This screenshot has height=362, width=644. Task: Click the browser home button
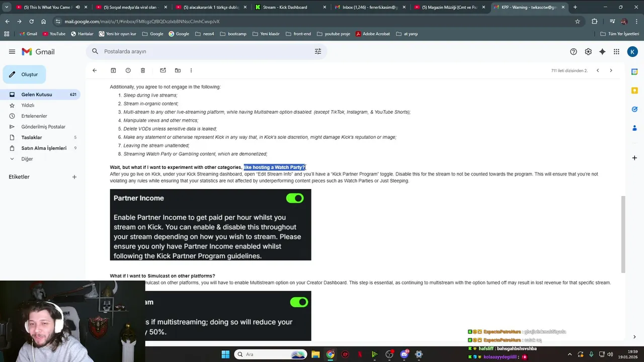click(44, 22)
